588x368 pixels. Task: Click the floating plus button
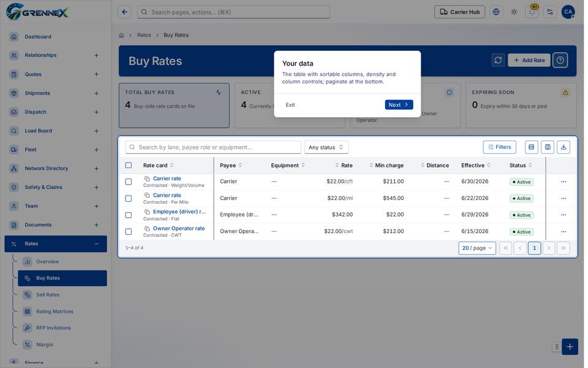pos(570,347)
